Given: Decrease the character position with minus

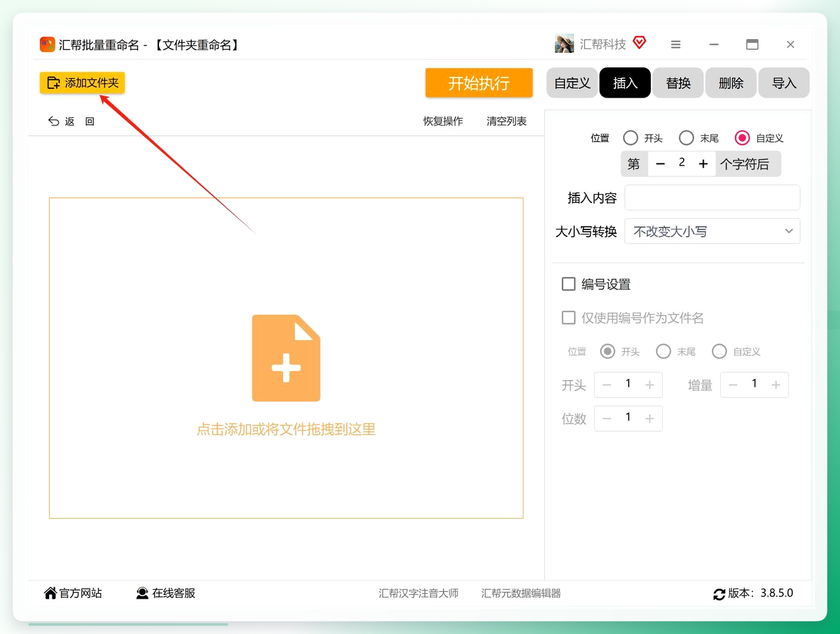Looking at the screenshot, I should tap(660, 164).
